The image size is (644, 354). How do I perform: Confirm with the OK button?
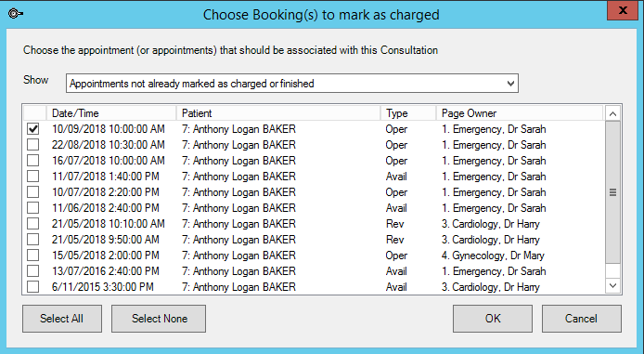coord(493,319)
